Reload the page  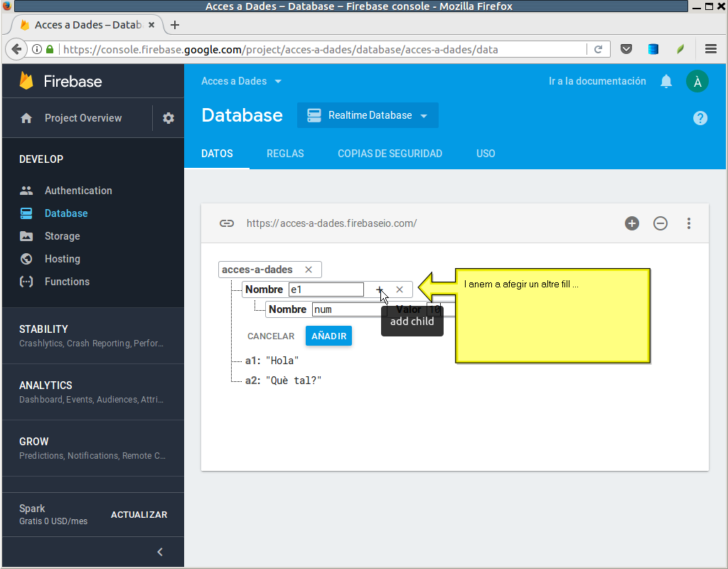pos(598,49)
